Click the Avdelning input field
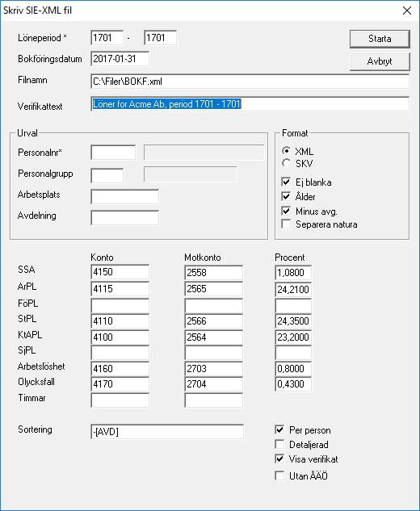This screenshot has height=511, width=420. point(125,218)
